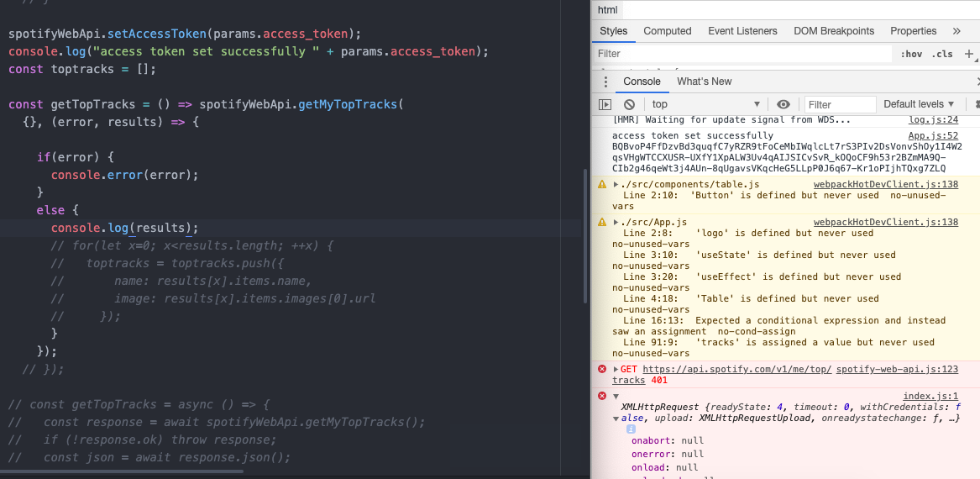Select the What's New drawer tab

click(705, 82)
